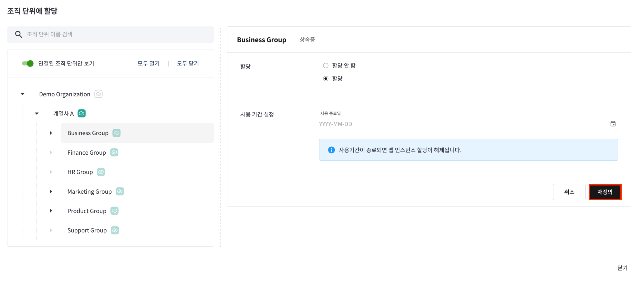Click the link icon beside Marketing Group

point(120,192)
